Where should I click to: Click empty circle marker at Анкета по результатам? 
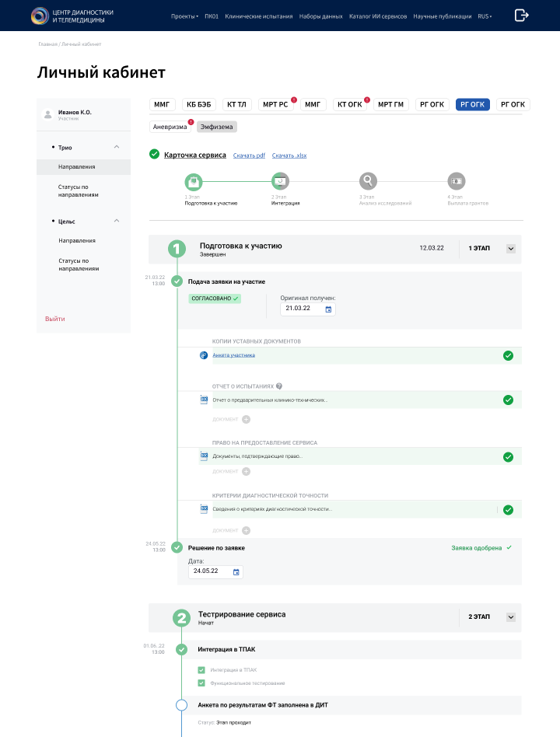181,705
